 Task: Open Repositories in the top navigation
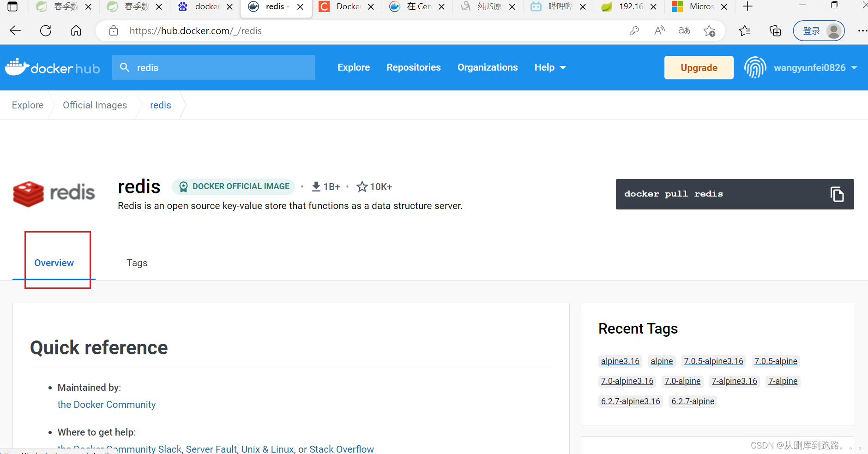coord(414,67)
